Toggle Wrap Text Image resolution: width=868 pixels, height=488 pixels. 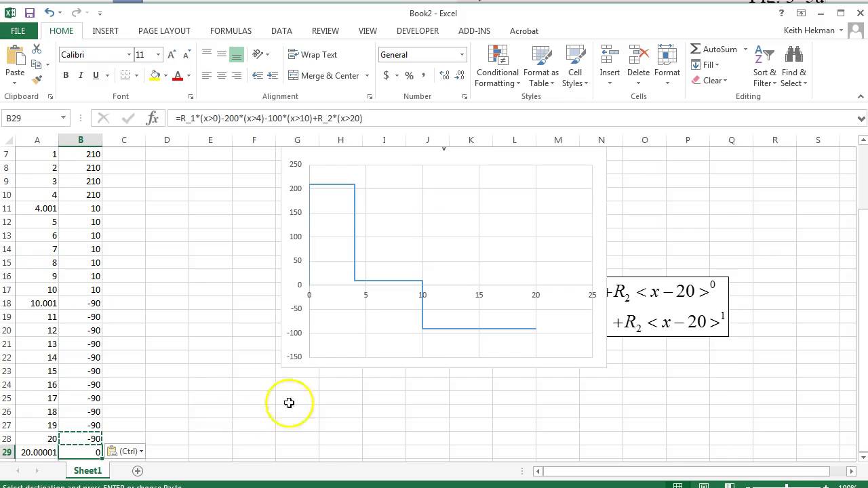pyautogui.click(x=313, y=55)
